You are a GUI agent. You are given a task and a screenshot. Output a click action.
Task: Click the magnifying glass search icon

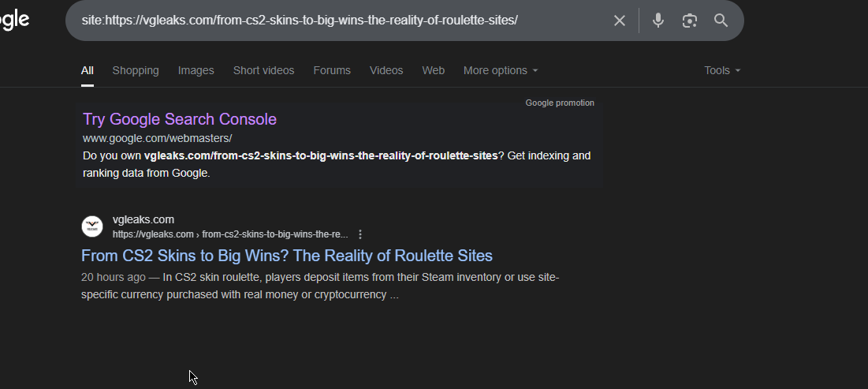tap(721, 21)
